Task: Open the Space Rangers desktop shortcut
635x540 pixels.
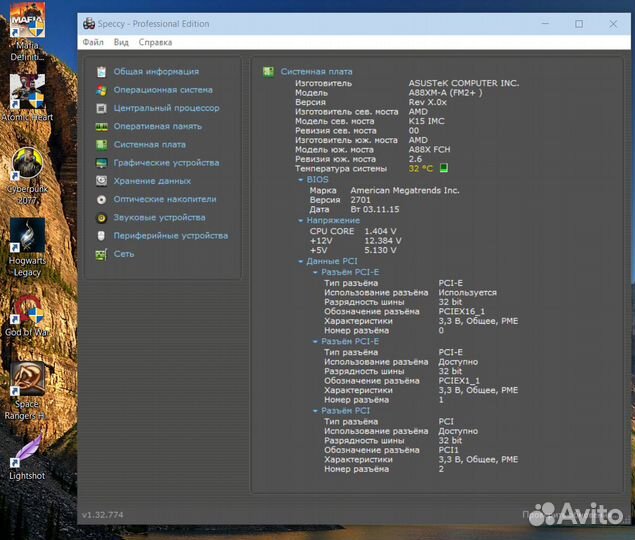Action: coord(28,391)
